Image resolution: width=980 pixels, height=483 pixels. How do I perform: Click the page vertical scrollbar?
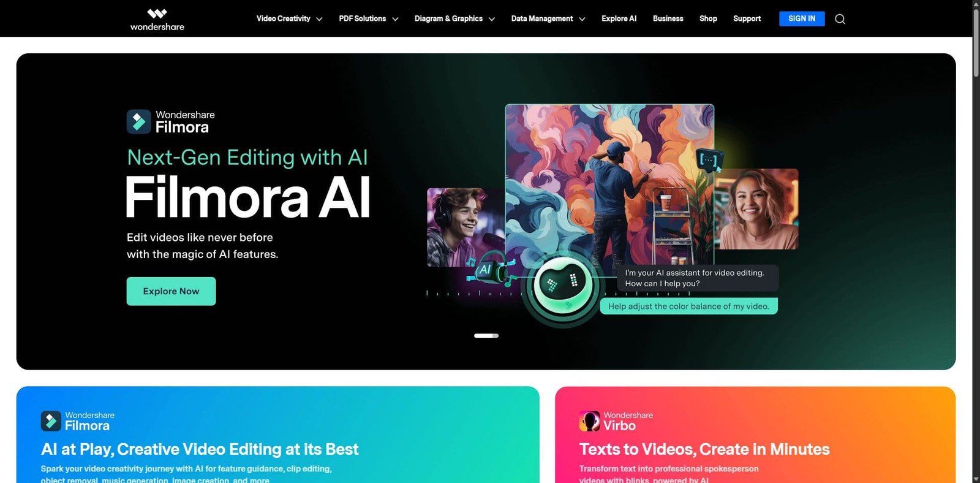point(976,43)
